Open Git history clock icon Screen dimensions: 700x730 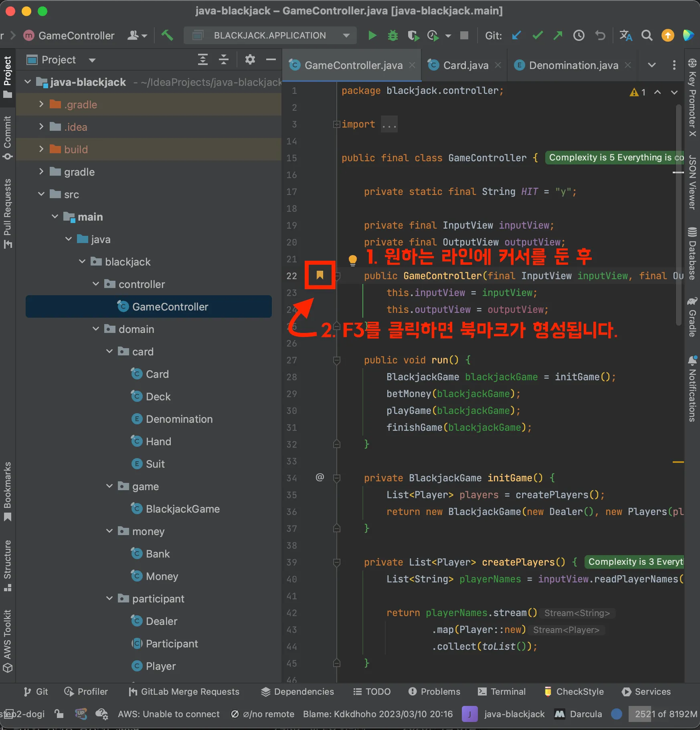pyautogui.click(x=579, y=36)
